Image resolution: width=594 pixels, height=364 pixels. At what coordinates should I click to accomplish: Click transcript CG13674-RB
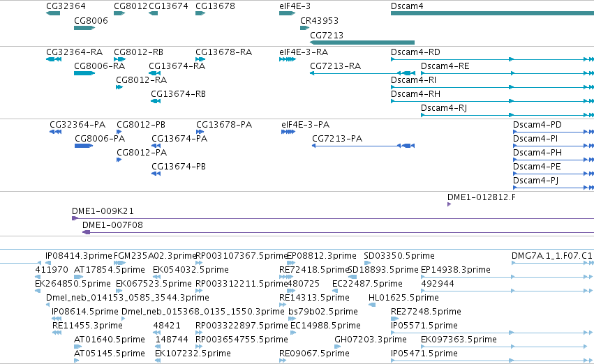(178, 94)
